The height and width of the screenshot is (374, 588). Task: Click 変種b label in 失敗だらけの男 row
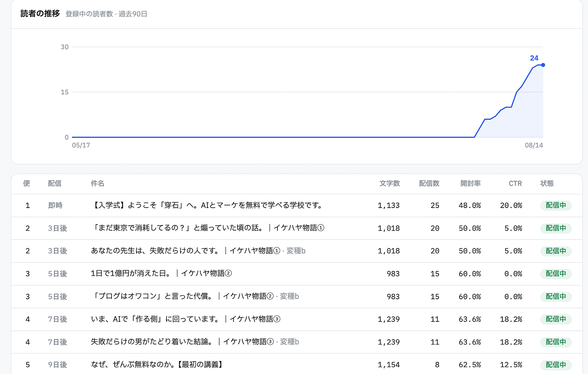pos(290,342)
